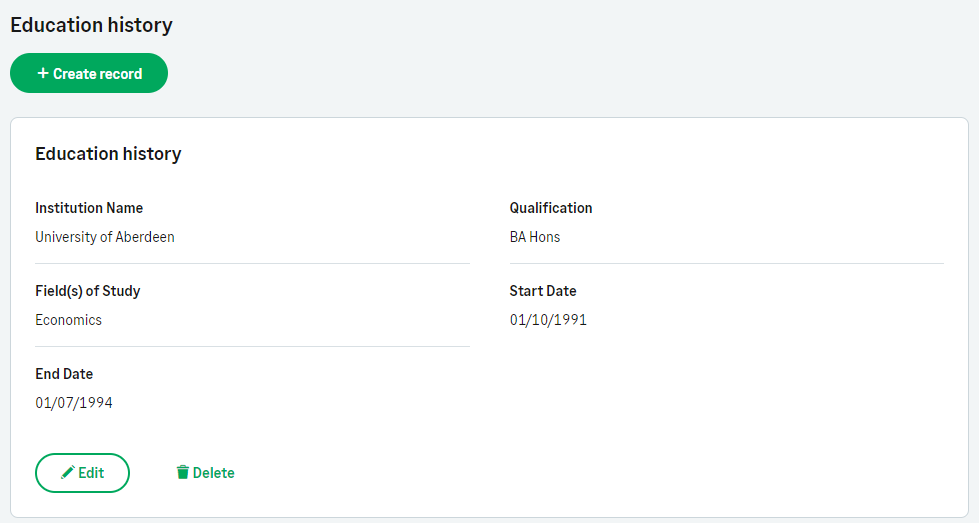Click the Institution Name label
The image size is (979, 523).
[x=89, y=208]
